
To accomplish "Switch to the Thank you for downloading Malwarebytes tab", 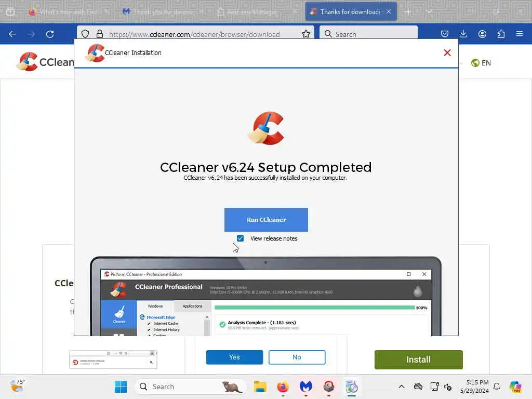I will pos(164,12).
